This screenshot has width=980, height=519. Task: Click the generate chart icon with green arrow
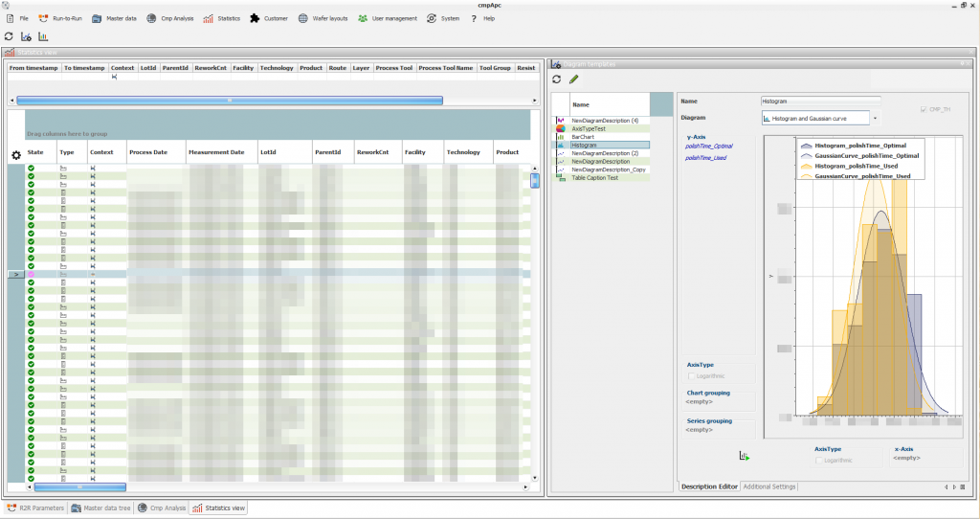[744, 456]
